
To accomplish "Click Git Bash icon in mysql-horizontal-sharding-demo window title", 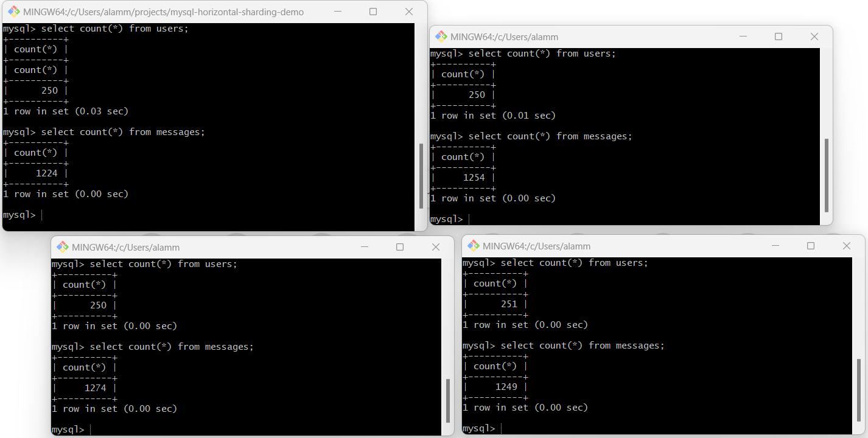I will (x=13, y=12).
